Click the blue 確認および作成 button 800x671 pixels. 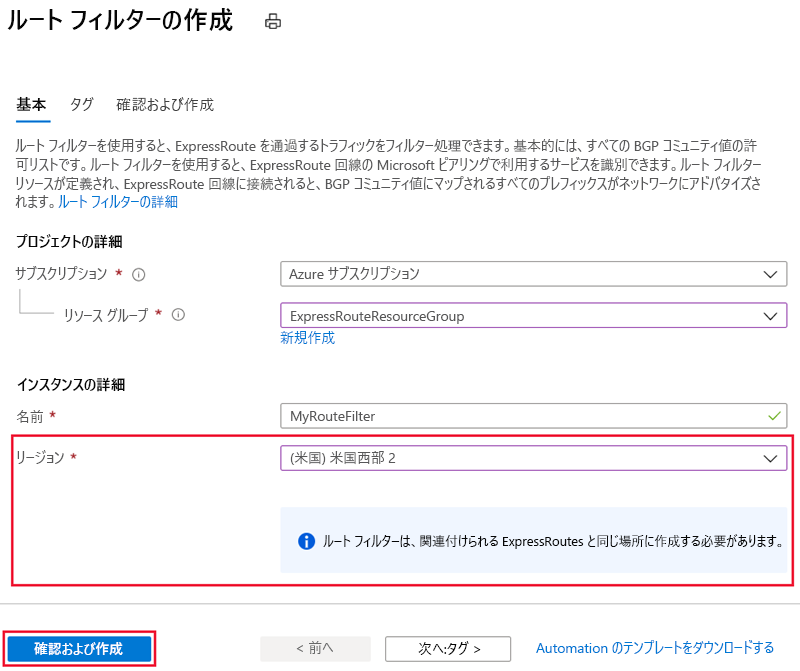pos(79,649)
